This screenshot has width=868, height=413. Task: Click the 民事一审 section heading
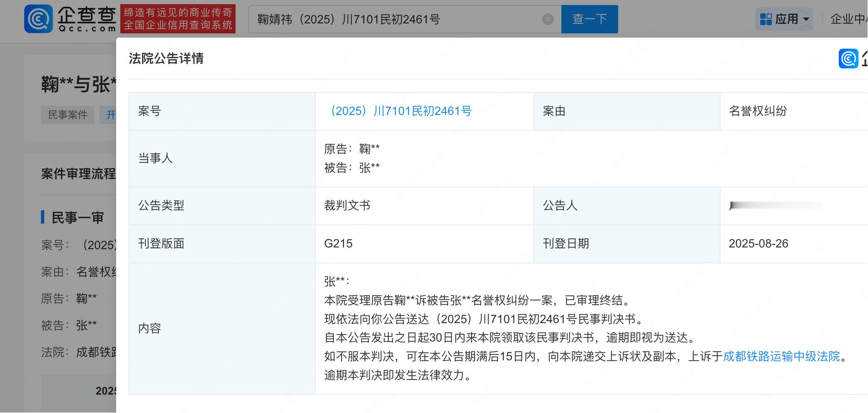click(77, 218)
